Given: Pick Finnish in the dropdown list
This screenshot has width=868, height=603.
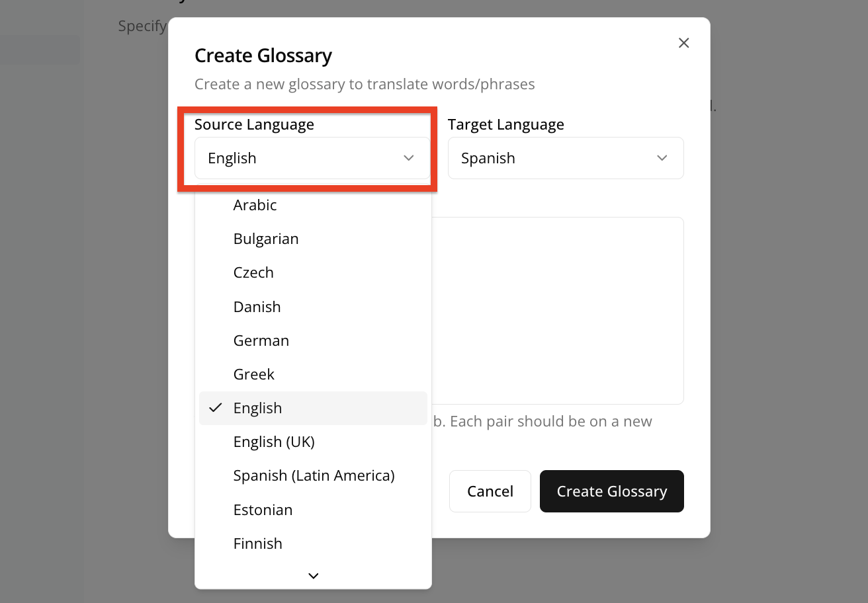Looking at the screenshot, I should tap(257, 543).
